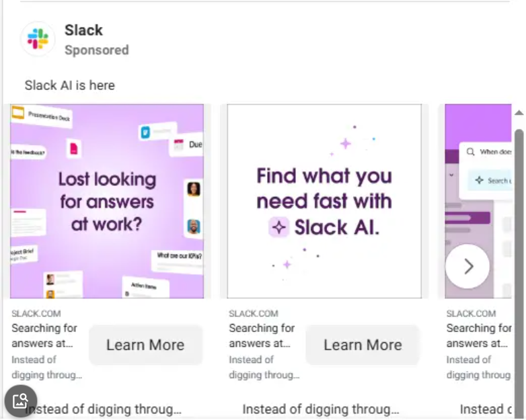Open the 'Lost looking for answers at work?' image
The width and height of the screenshot is (526, 420).
pyautogui.click(x=107, y=201)
